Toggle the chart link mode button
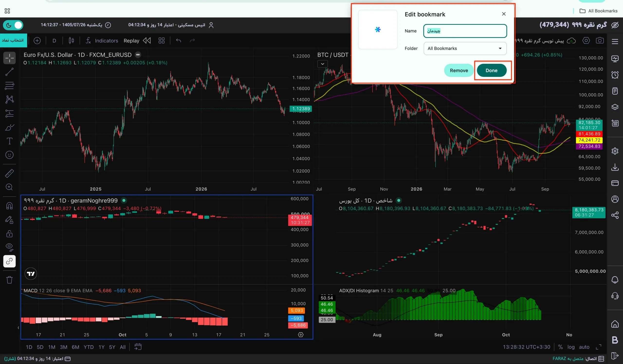Image resolution: width=623 pixels, height=364 pixels. [9, 261]
